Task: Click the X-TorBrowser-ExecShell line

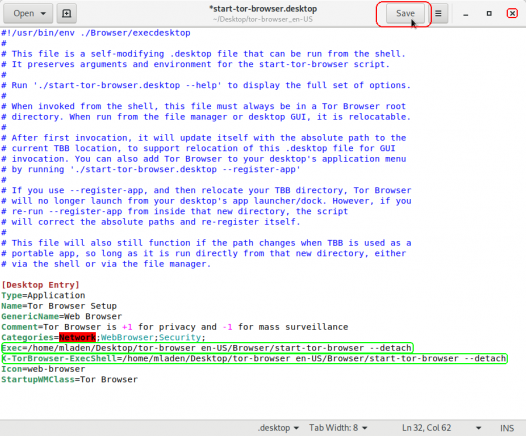Action: tap(254, 359)
